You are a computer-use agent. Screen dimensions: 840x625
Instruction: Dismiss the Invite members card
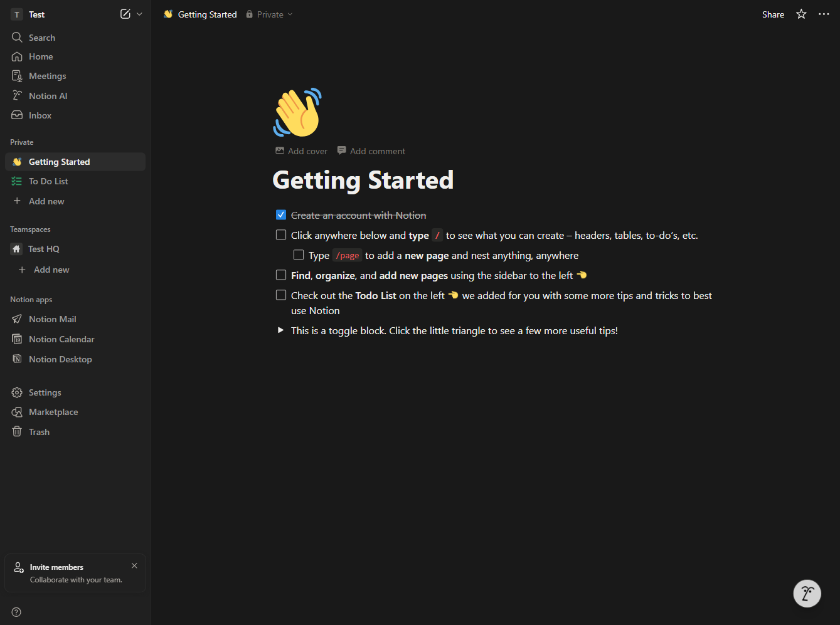click(134, 565)
